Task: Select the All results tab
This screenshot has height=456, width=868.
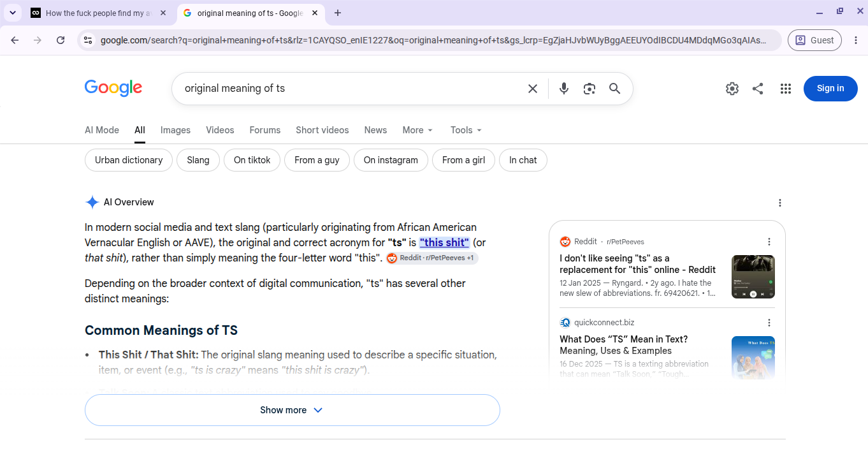Action: [x=140, y=130]
